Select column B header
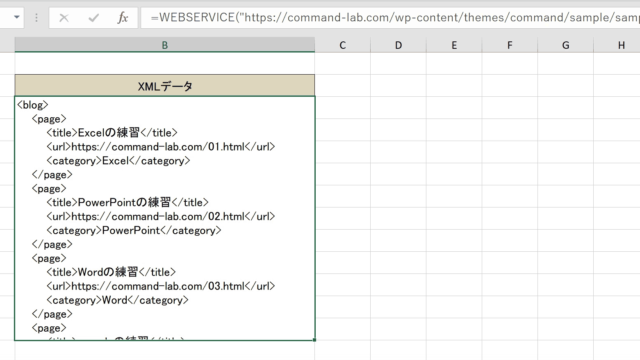 click(x=164, y=45)
